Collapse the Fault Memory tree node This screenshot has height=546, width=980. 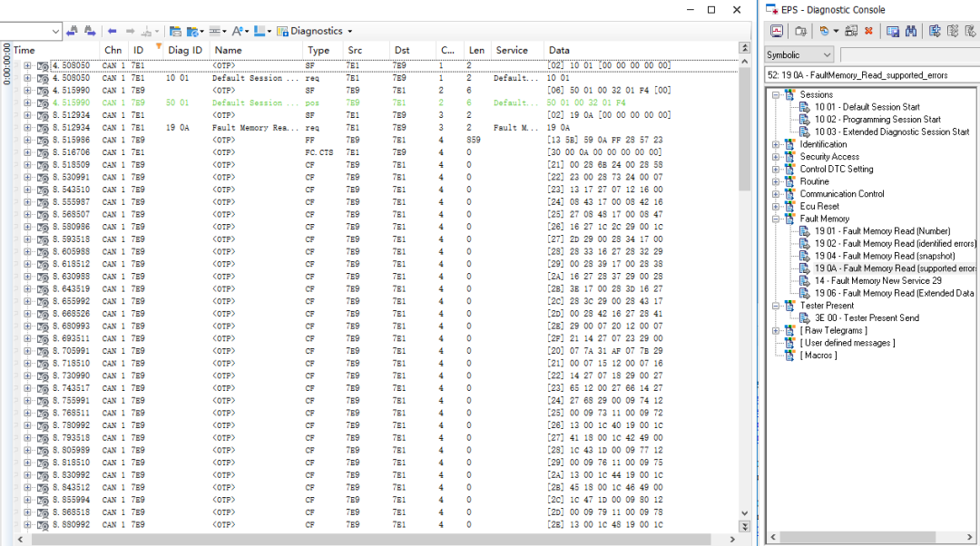pyautogui.click(x=776, y=219)
